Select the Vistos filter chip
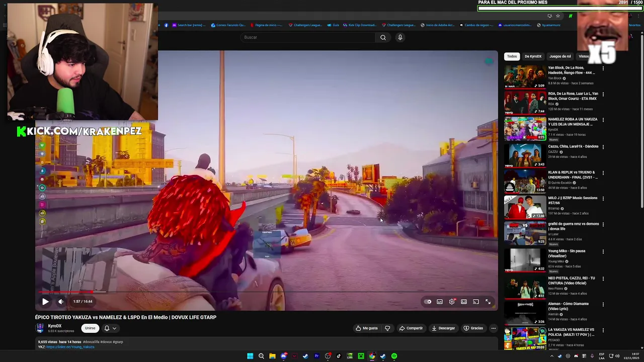Screen dimensions: 644x362 point(584,56)
